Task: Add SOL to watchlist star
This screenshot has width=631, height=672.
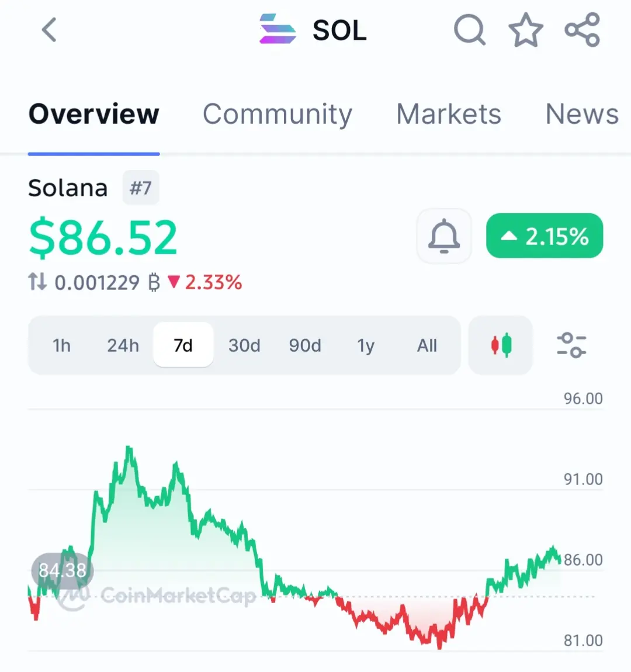Action: click(x=526, y=30)
